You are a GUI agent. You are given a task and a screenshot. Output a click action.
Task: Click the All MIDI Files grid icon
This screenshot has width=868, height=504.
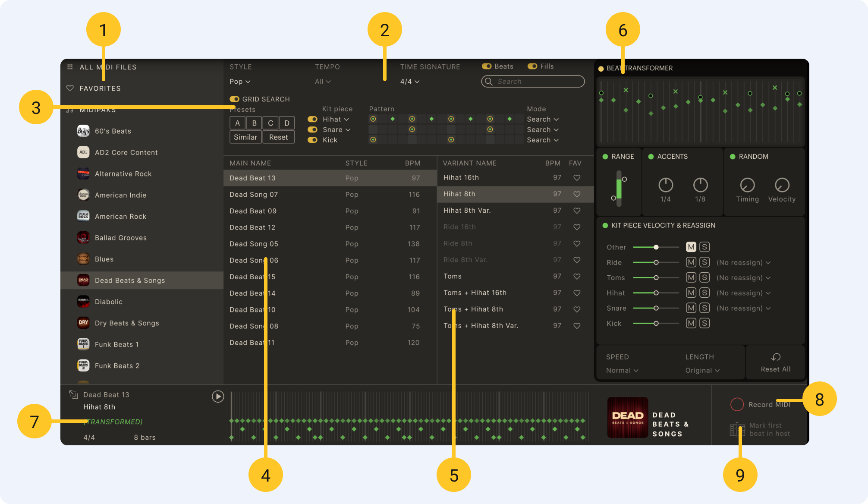69,67
